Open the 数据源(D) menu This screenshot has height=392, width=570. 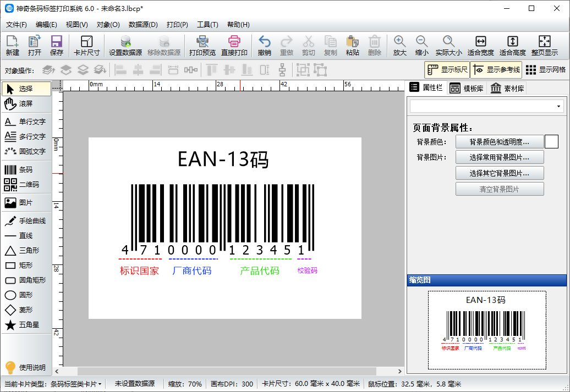143,25
